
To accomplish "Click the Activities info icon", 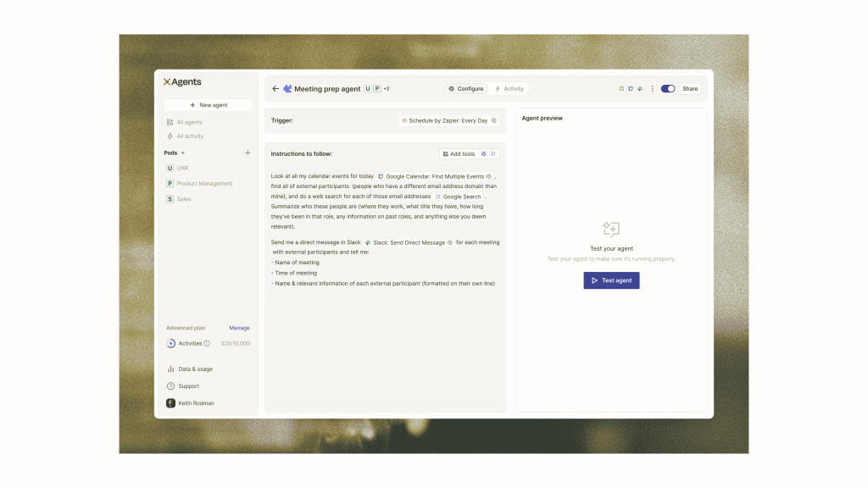I will coord(207,344).
